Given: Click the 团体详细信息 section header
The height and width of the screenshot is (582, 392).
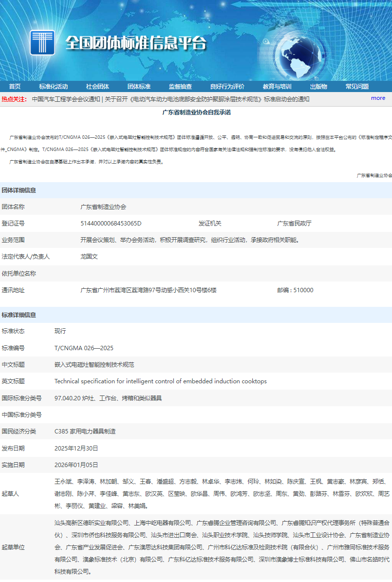Looking at the screenshot, I should 19,190.
